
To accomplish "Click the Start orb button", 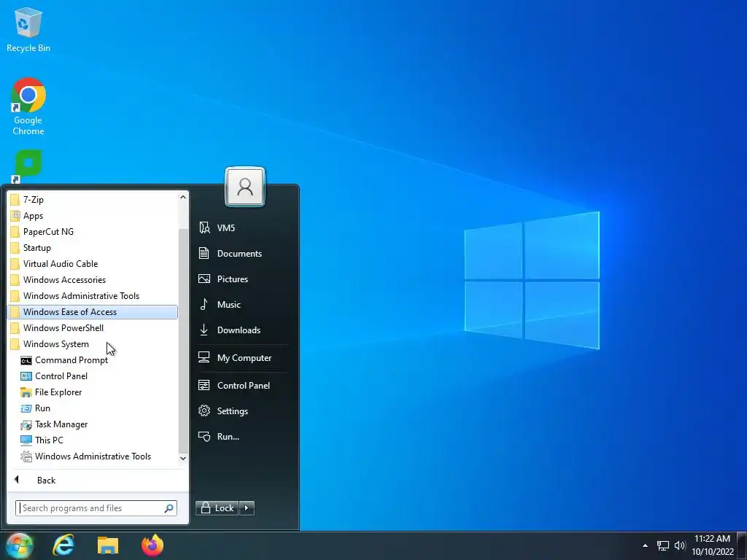I will click(x=20, y=545).
